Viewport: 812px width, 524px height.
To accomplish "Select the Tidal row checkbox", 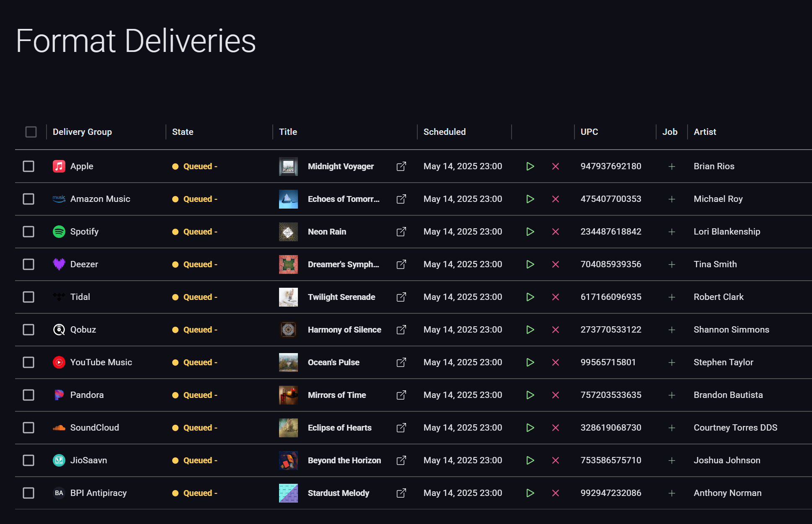I will coord(28,297).
